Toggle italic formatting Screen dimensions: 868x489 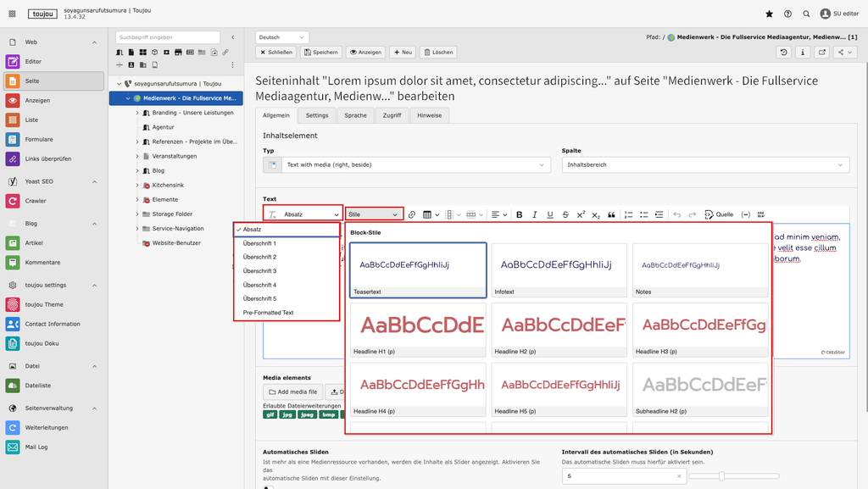click(535, 214)
